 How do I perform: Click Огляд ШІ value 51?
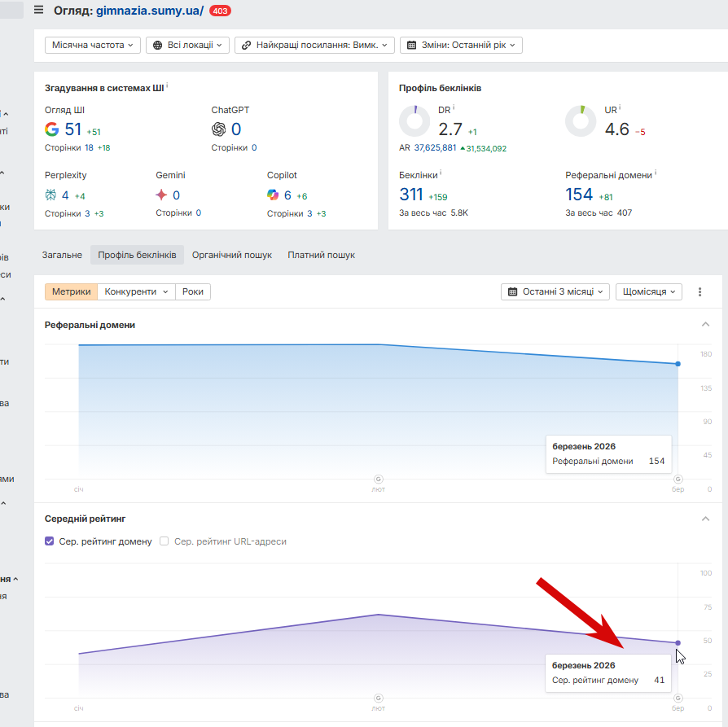73,129
